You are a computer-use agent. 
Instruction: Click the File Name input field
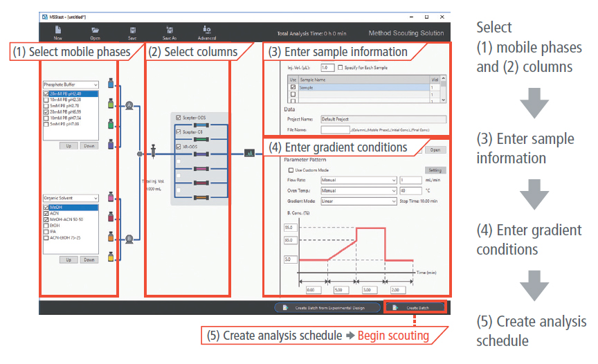pyautogui.click(x=335, y=130)
